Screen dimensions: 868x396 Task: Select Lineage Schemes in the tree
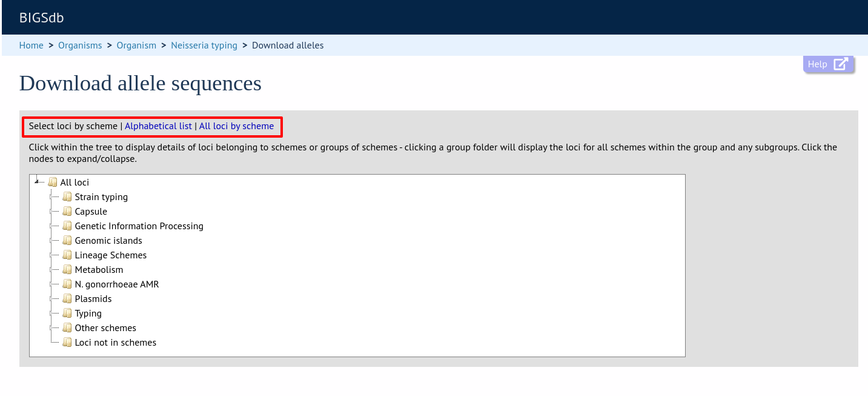coord(111,255)
